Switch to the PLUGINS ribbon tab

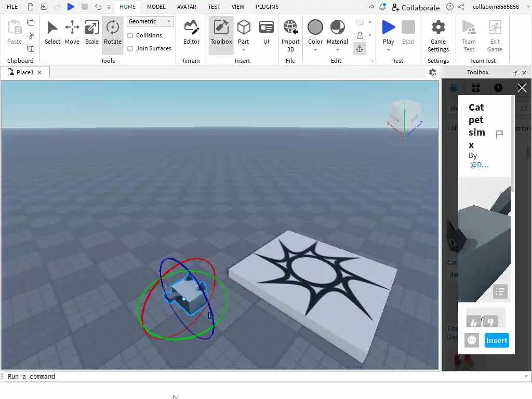click(x=267, y=7)
